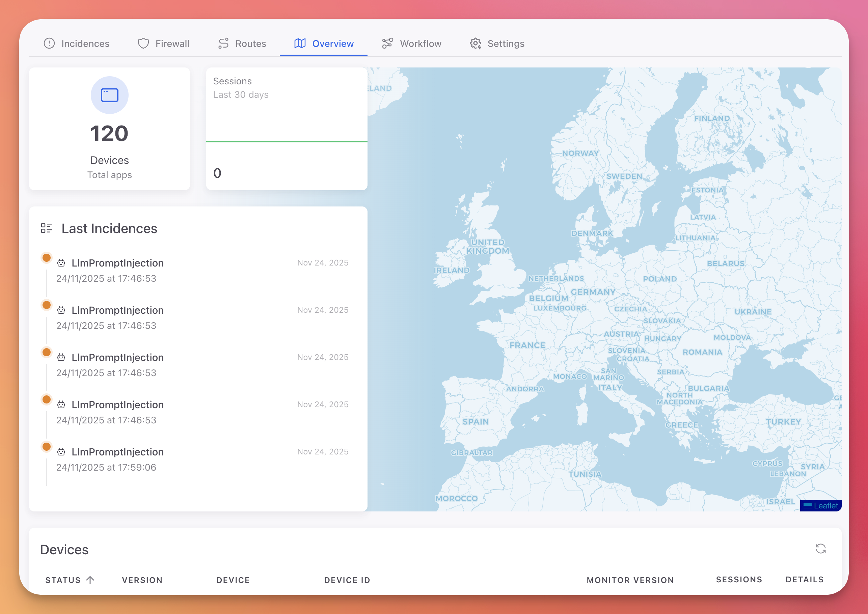Click Germany on the Europe map
Screen dimensions: 868x614
[x=594, y=292]
